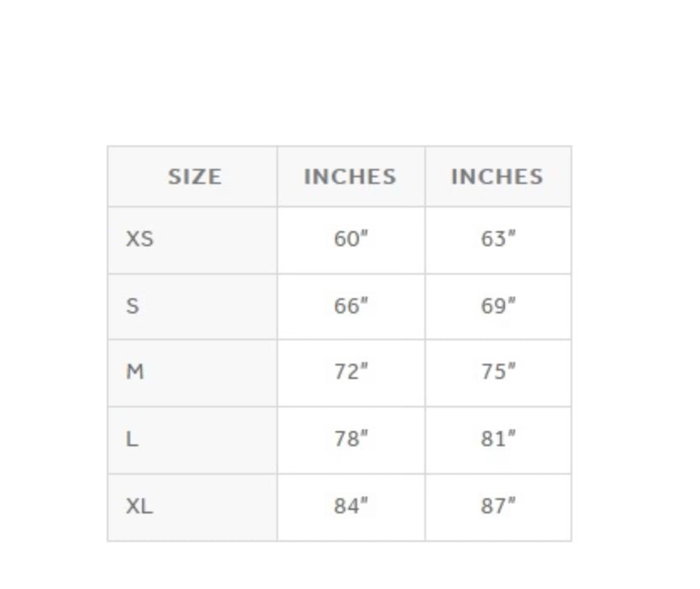Click the 81" measurement for size L
The height and width of the screenshot is (589, 700).
[x=498, y=439]
